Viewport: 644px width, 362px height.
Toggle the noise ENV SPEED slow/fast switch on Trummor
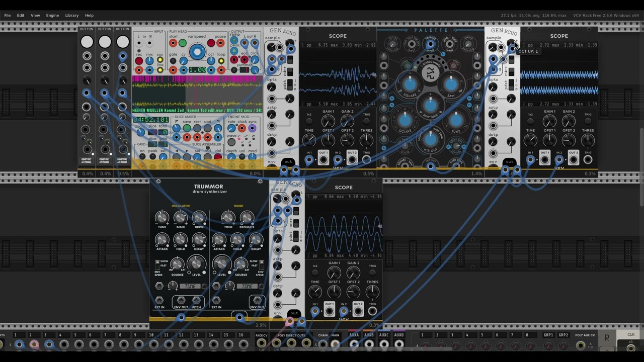click(262, 264)
